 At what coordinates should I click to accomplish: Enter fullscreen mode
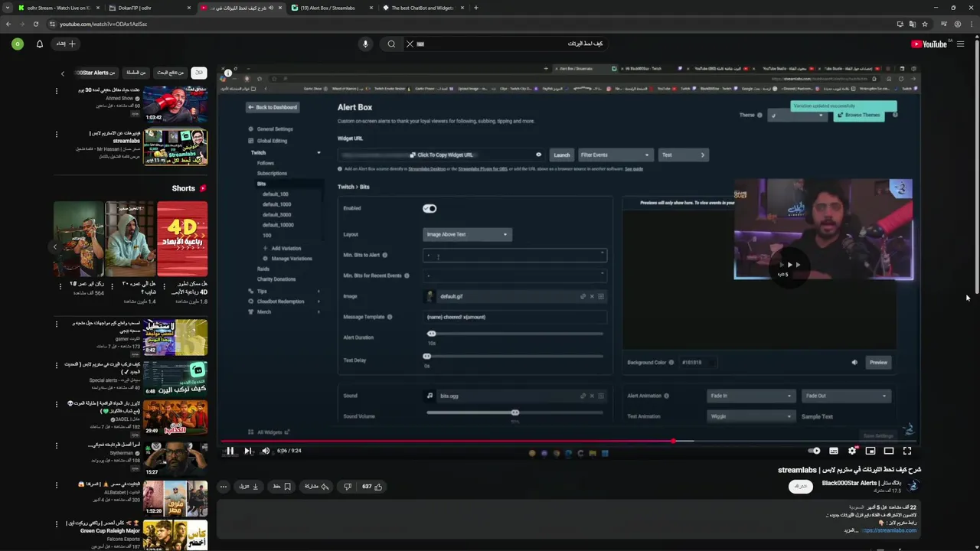[x=907, y=451]
